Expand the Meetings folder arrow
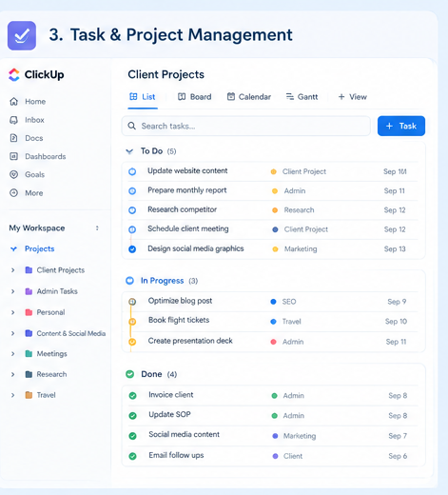 12,353
